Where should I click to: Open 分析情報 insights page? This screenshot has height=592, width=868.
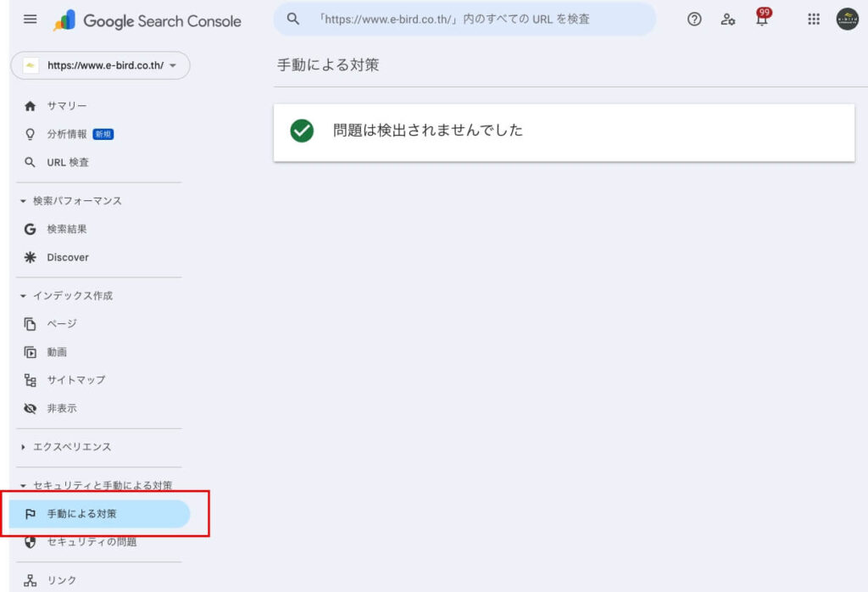pyautogui.click(x=67, y=134)
